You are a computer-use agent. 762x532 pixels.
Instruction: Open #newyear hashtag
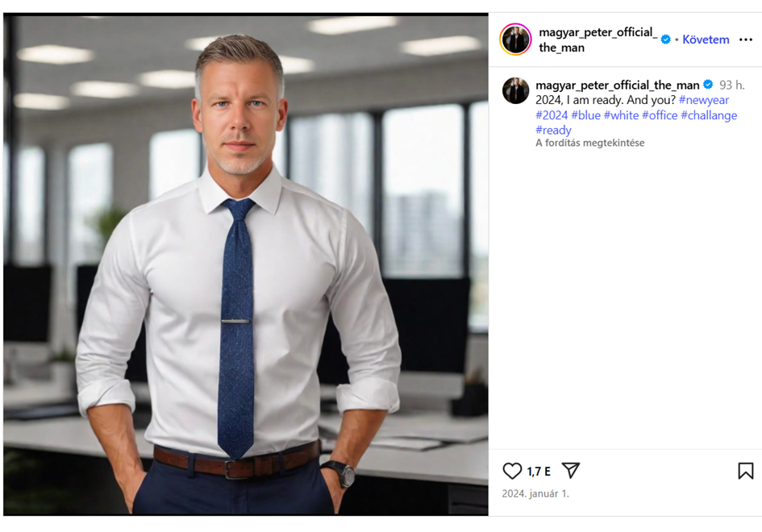[704, 100]
